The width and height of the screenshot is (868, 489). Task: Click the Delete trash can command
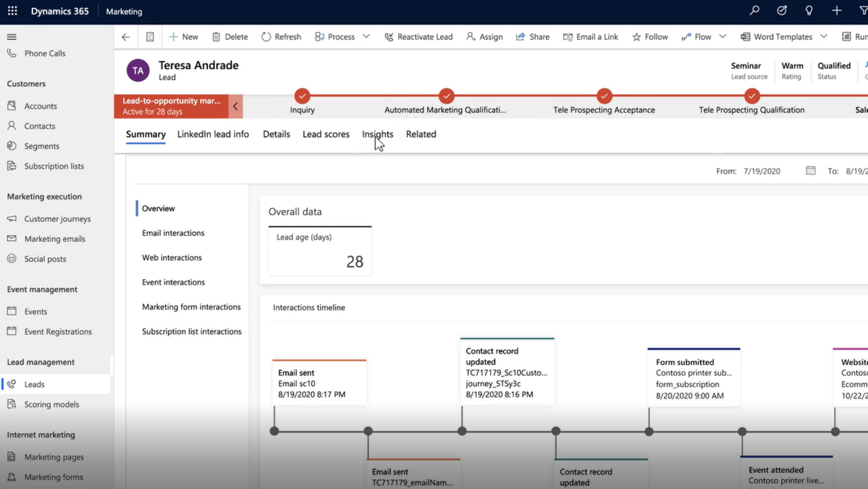point(230,37)
